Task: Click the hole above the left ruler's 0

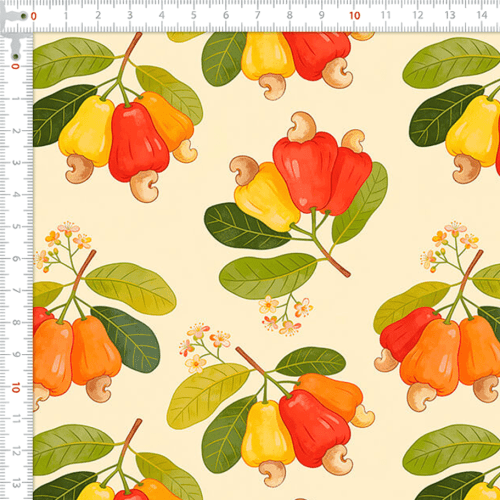Action: tap(15, 56)
